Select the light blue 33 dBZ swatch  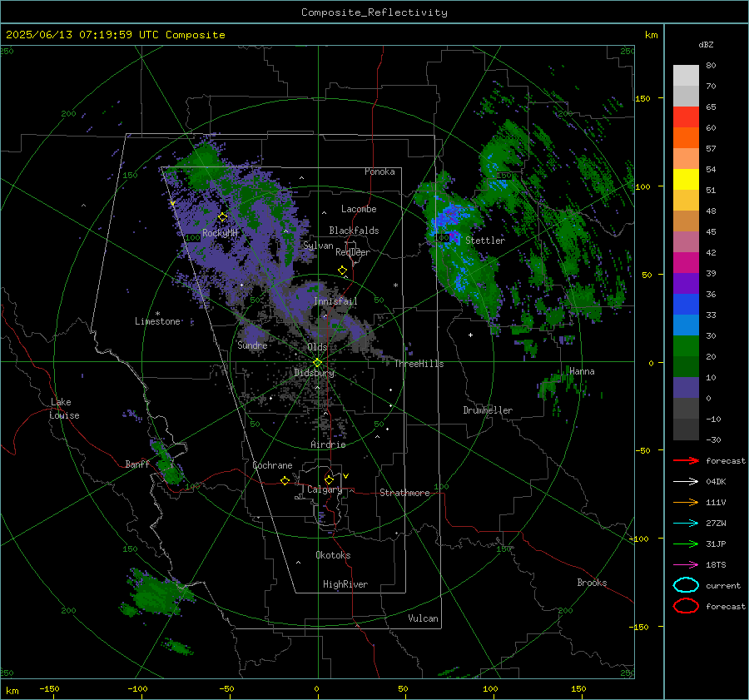[686, 325]
